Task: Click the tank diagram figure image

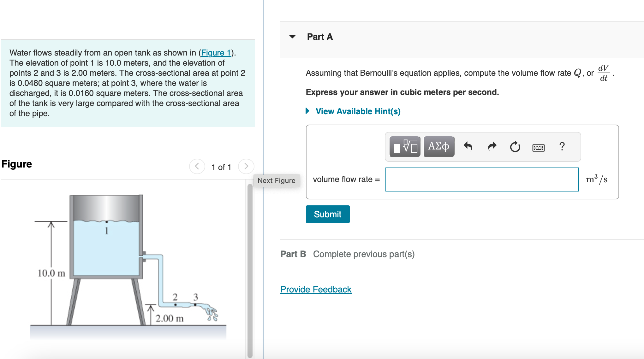Action: [x=126, y=265]
